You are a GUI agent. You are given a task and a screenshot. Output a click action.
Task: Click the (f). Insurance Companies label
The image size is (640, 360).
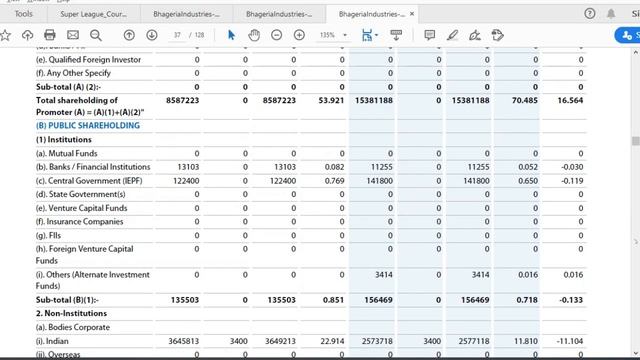pyautogui.click(x=80, y=222)
